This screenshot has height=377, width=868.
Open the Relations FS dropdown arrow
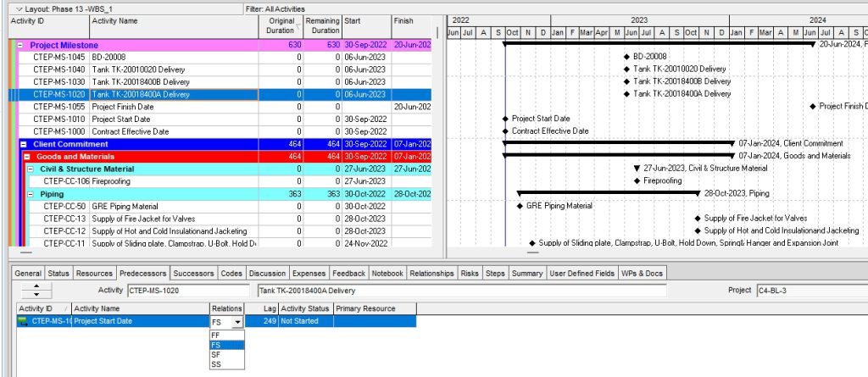(x=237, y=322)
